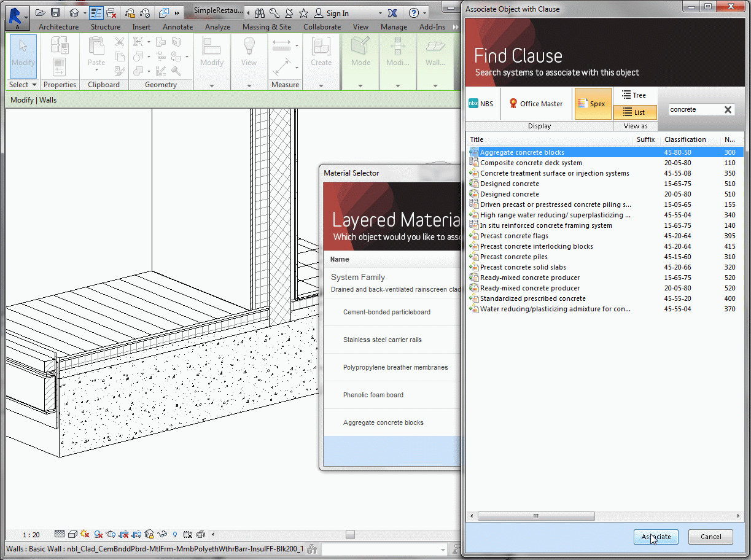Screen dimensions: 751x560
Task: Expand the Create panel dropdown arrow
Action: [321, 85]
